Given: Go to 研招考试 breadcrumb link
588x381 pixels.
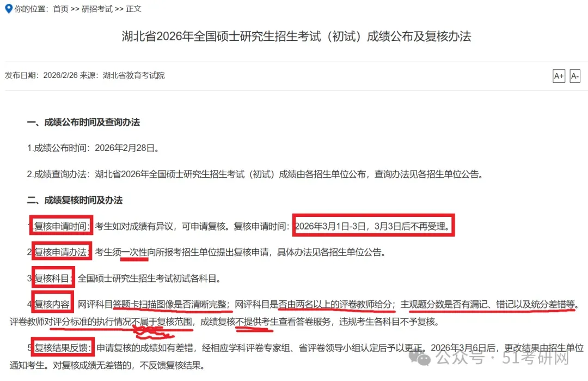Looking at the screenshot, I should (97, 9).
